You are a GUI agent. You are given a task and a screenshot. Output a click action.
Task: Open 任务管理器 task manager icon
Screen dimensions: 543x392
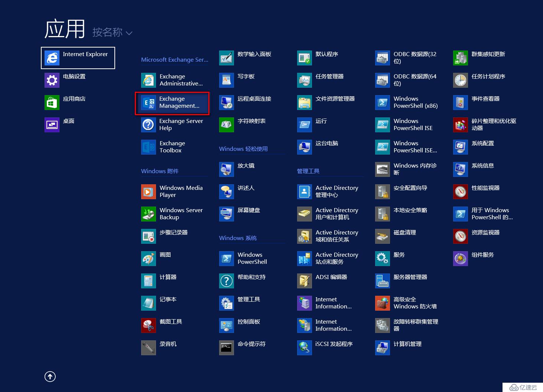point(305,80)
